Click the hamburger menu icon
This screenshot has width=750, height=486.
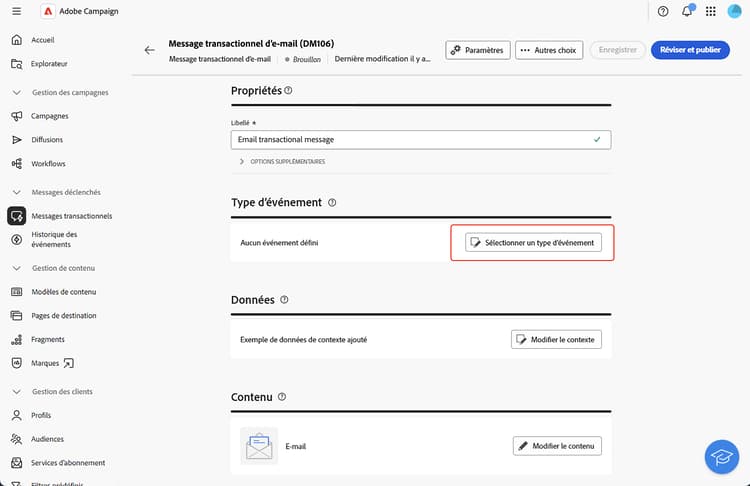tap(16, 11)
